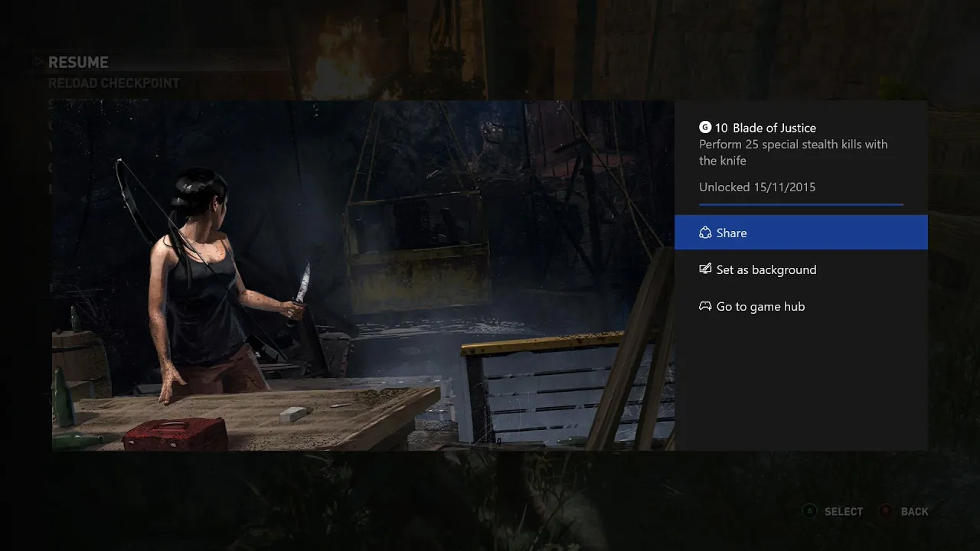Select the Share option
Image resolution: width=980 pixels, height=551 pixels.
tap(801, 233)
